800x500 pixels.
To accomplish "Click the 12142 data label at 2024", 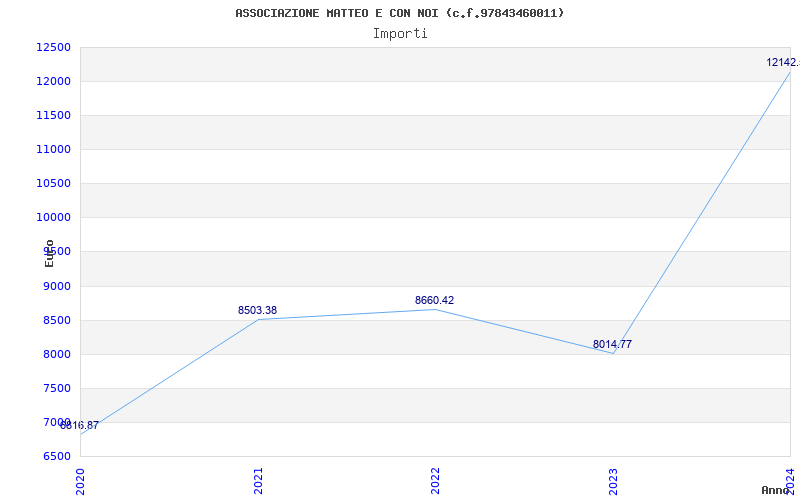I will (x=783, y=62).
